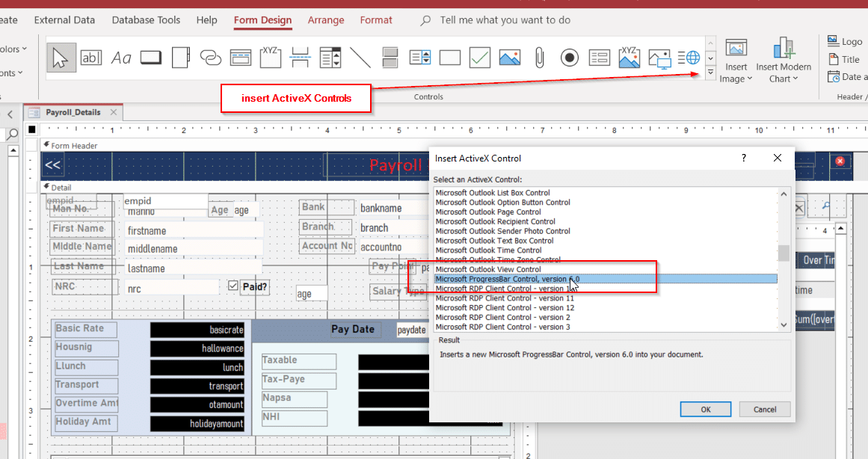Select the Label control
Image resolution: width=868 pixels, height=459 pixels.
coord(121,57)
